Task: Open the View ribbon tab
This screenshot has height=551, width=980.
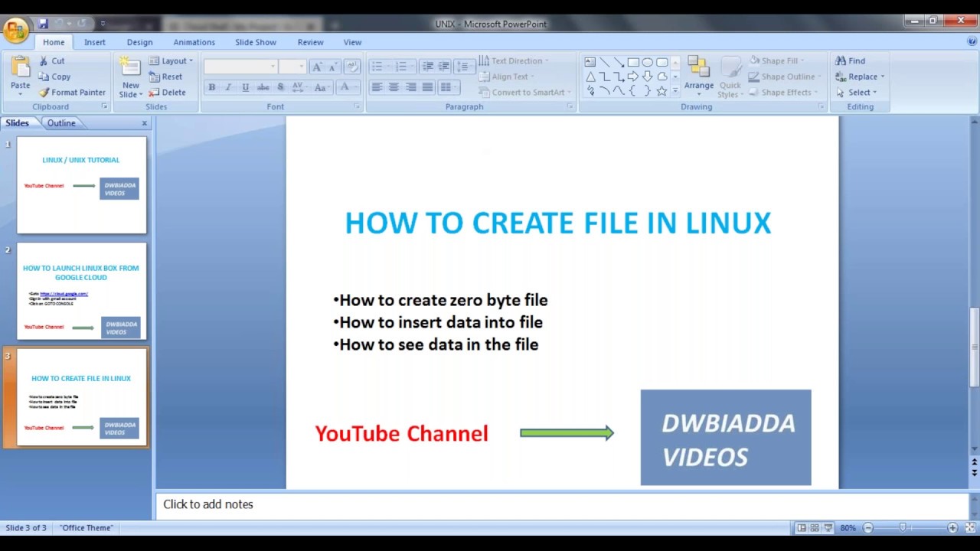Action: coord(352,42)
